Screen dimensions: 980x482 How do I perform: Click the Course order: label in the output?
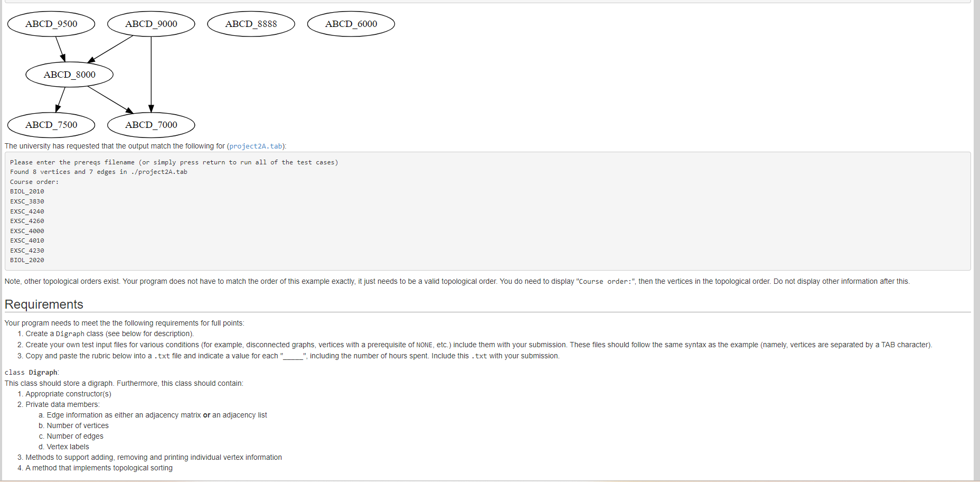click(x=34, y=181)
